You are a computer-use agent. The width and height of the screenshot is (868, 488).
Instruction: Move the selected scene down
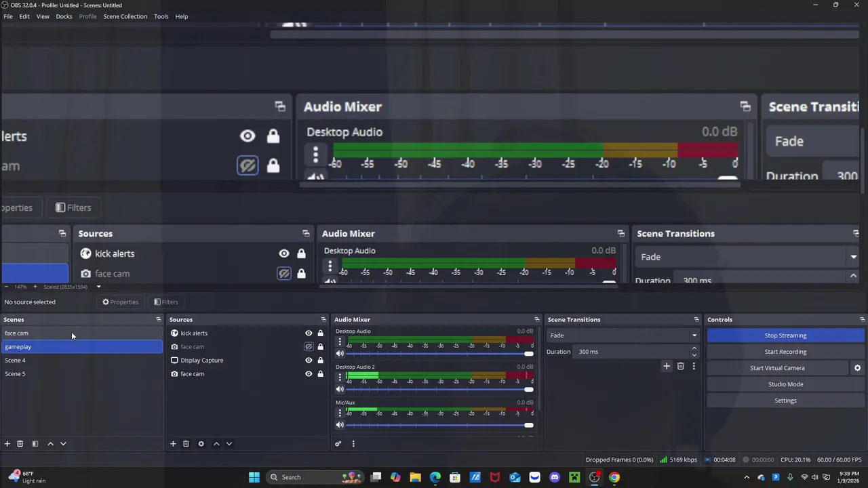63,444
